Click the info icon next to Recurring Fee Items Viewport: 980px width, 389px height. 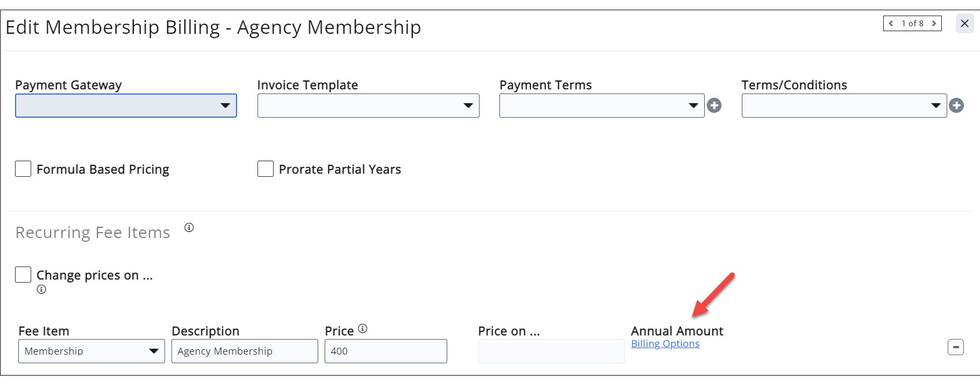point(189,227)
